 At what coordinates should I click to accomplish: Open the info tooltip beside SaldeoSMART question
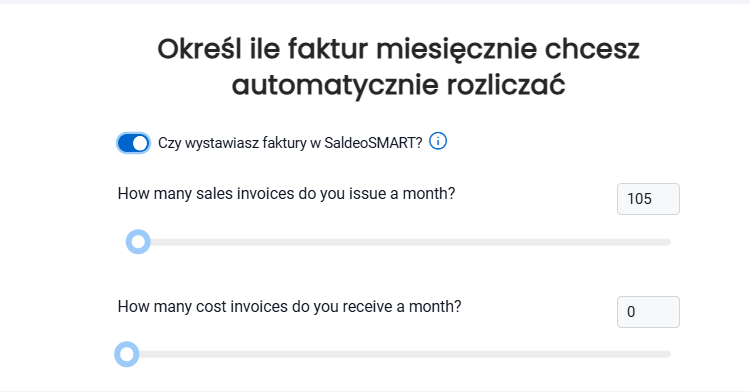(438, 142)
